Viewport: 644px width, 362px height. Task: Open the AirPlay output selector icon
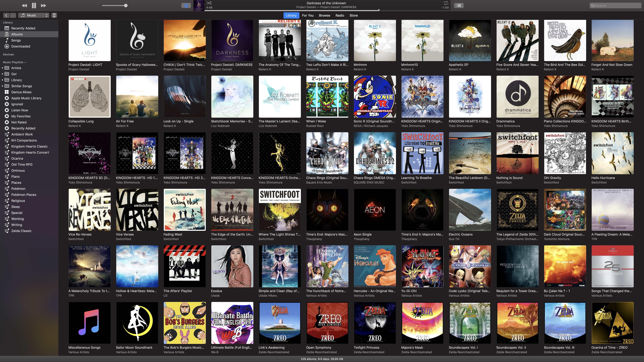click(186, 6)
